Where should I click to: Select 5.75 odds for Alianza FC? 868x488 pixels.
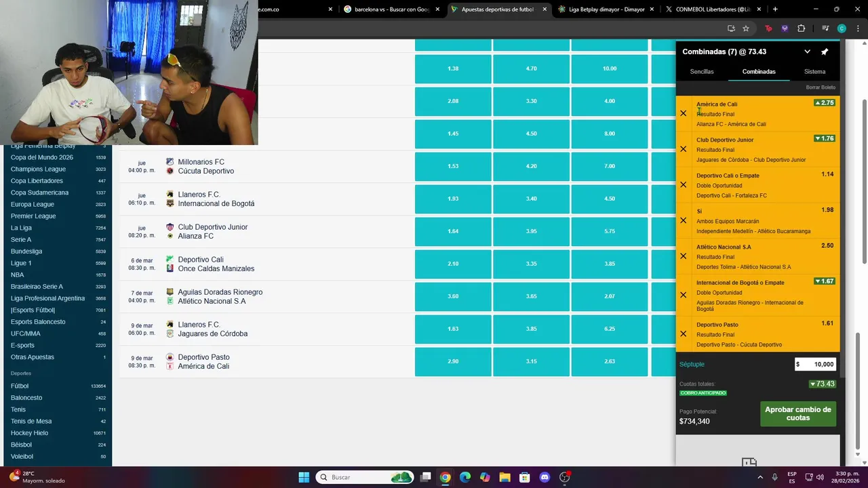[x=609, y=231]
